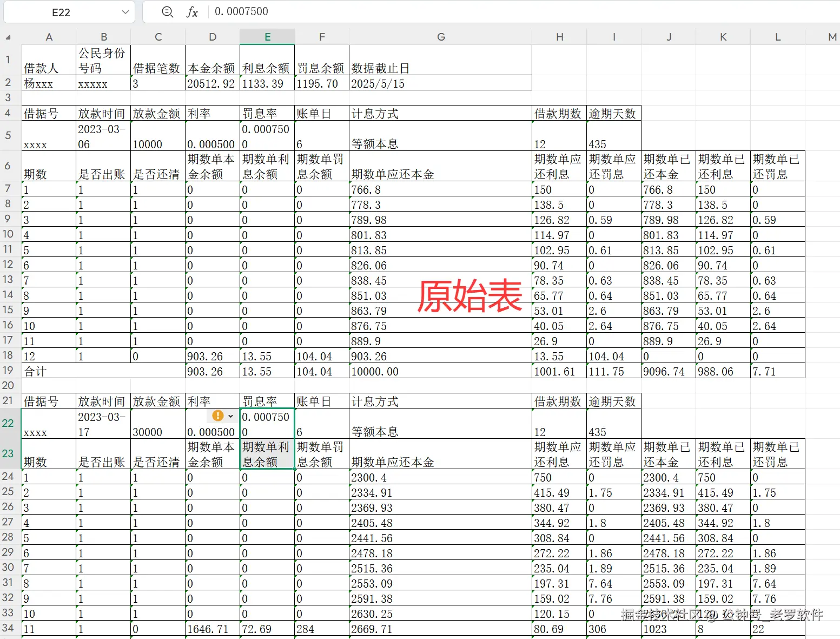Click cell 2553.09 in column J
Screen dimensions: 840x639
669,583
